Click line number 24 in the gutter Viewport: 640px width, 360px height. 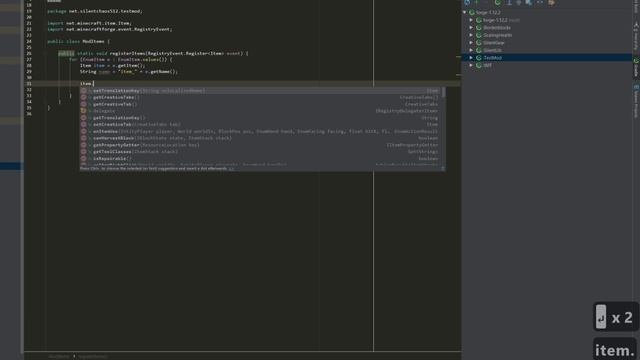point(29,41)
